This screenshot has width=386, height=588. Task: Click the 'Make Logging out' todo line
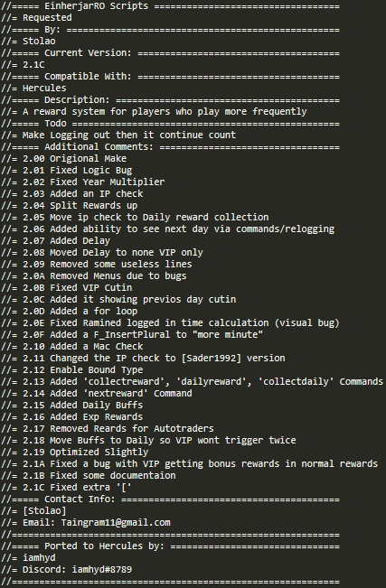click(x=118, y=135)
